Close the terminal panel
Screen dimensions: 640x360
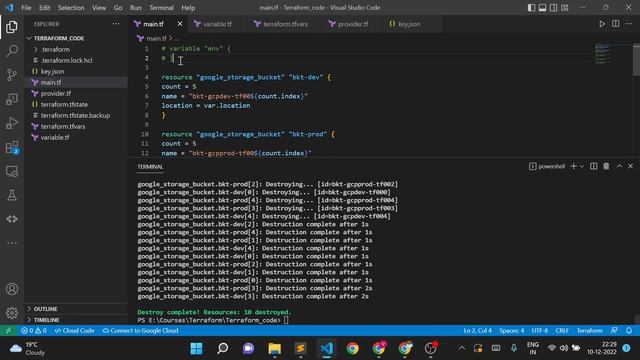coord(630,166)
